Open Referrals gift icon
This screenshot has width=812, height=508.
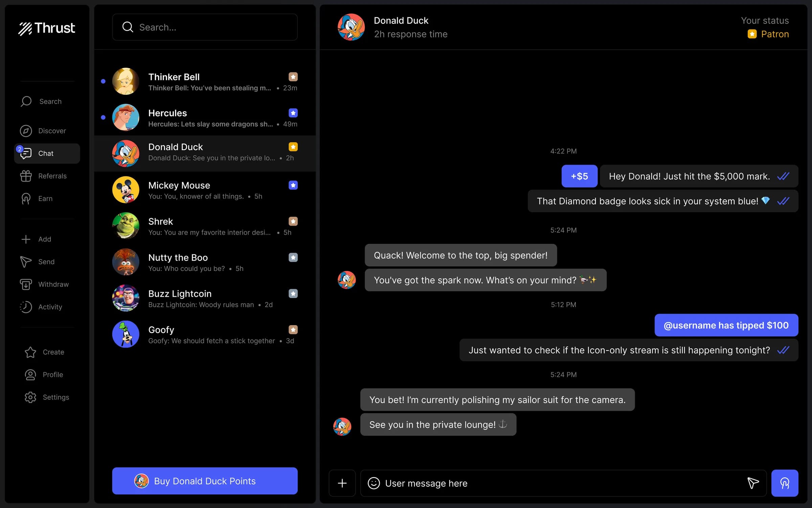click(x=26, y=176)
